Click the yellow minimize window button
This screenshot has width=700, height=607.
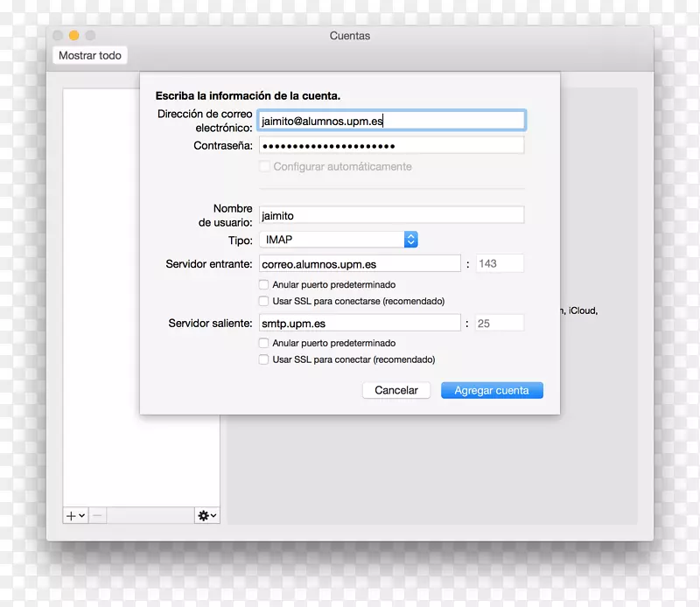coord(74,36)
